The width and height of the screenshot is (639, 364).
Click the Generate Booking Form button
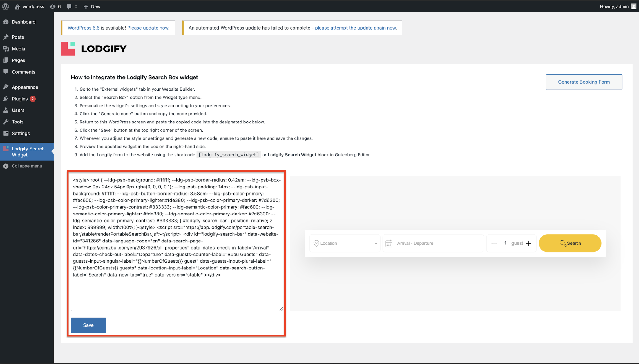pyautogui.click(x=584, y=82)
